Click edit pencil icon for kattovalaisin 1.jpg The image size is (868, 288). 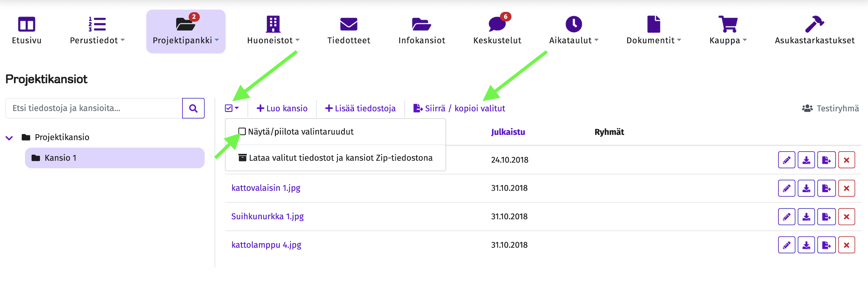[x=786, y=188]
